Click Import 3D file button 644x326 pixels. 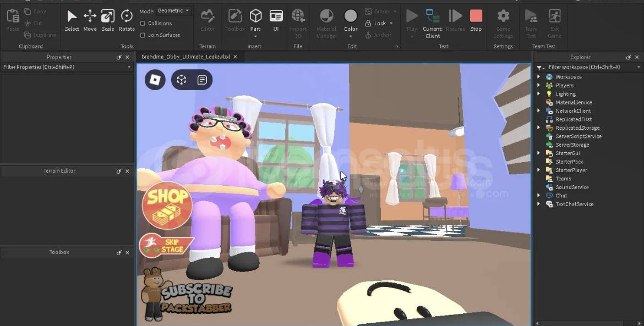pos(298,24)
